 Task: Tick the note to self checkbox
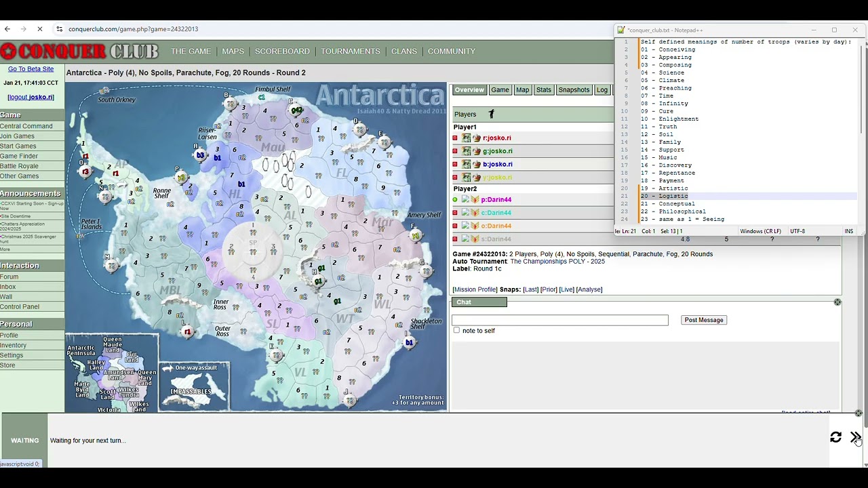(456, 331)
